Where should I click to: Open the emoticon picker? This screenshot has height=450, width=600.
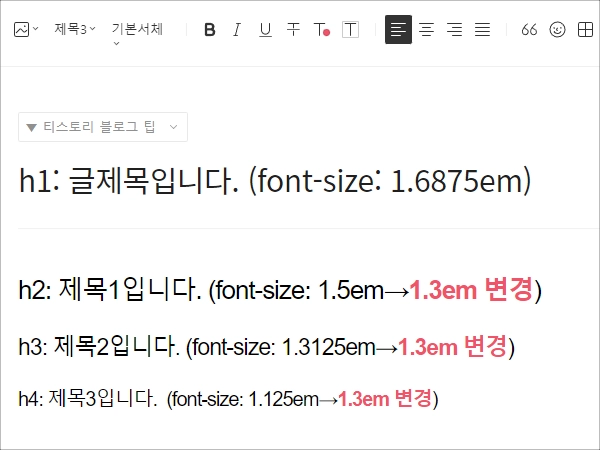pyautogui.click(x=557, y=29)
